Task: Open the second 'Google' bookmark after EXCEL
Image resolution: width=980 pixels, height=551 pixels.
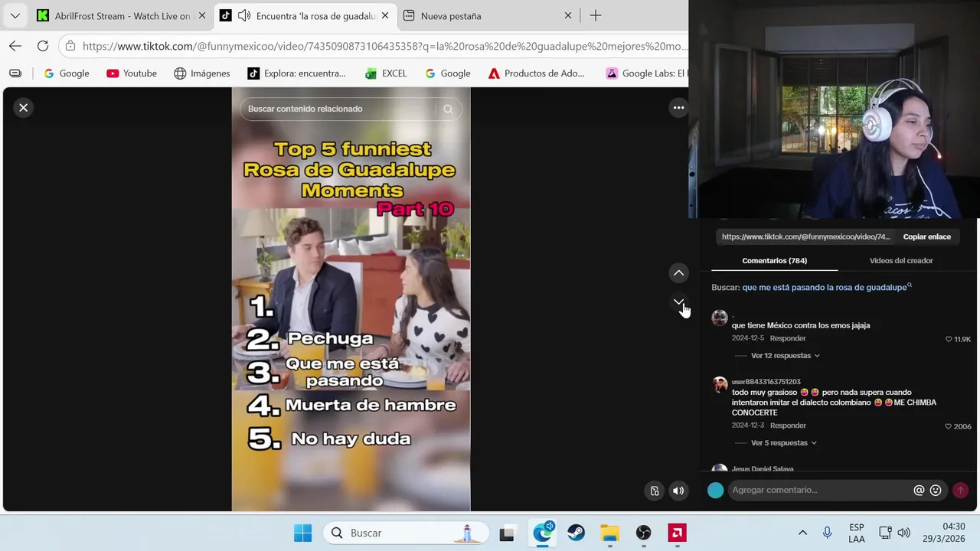Action: (x=448, y=73)
